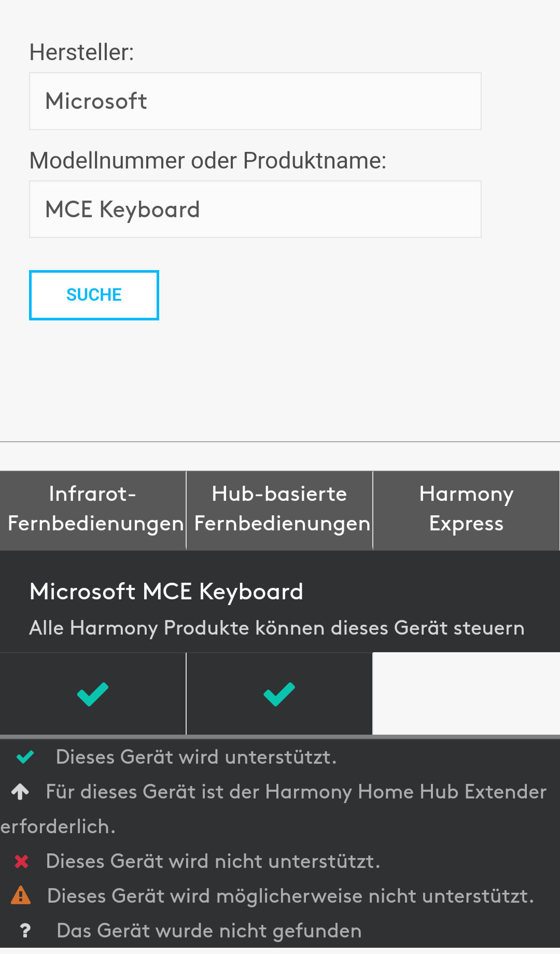Click the teal supported checkmark legend icon

click(x=25, y=757)
